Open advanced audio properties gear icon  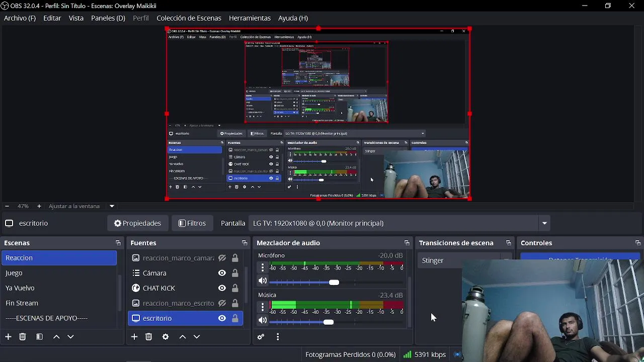(261, 337)
